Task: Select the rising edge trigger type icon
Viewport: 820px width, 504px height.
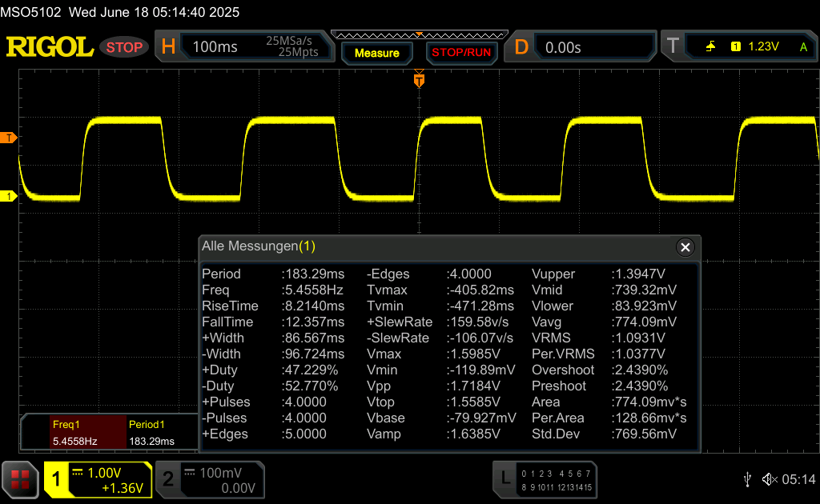Action: pyautogui.click(x=710, y=47)
